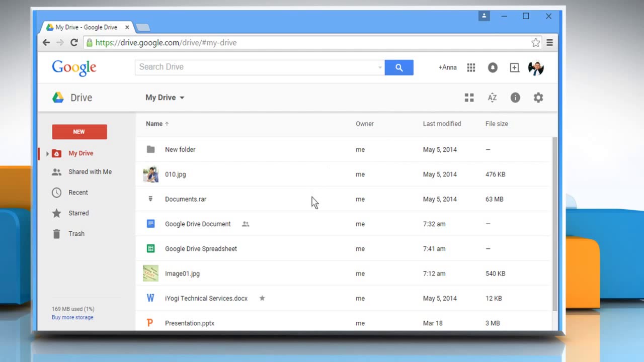Click the Buy more storage link
The width and height of the screenshot is (644, 362).
pyautogui.click(x=72, y=317)
